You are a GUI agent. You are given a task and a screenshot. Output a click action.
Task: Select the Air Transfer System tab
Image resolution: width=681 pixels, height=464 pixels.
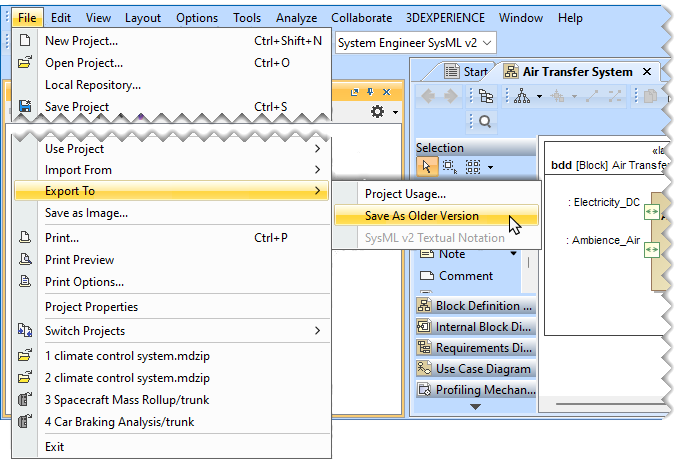(x=577, y=72)
